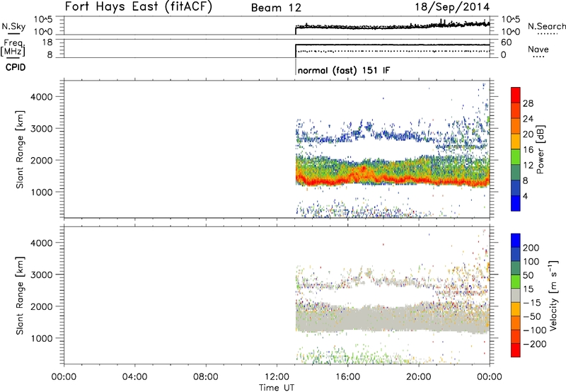Click the bright blue bottom Power color bar segment
This screenshot has height=392, width=566.
tap(516, 203)
